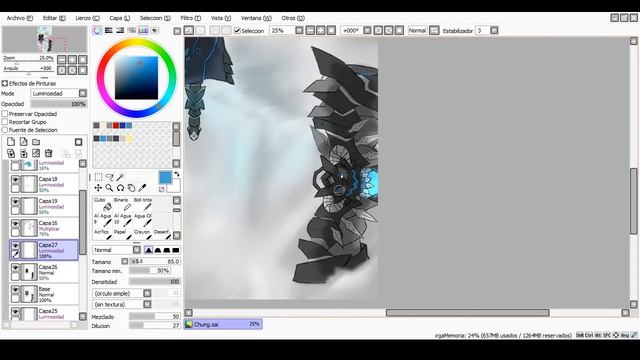Select the Rotate view tool
The width and height of the screenshot is (640, 360).
click(120, 188)
